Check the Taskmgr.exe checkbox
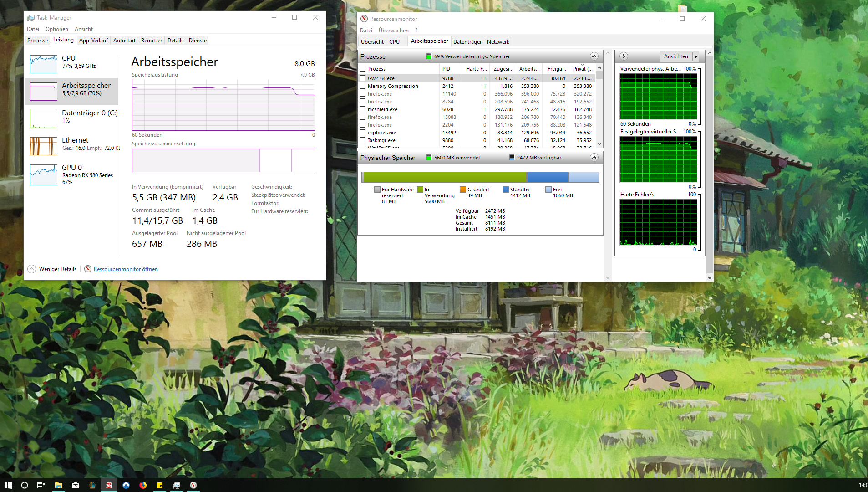Screen dimensions: 868x492 [363, 140]
